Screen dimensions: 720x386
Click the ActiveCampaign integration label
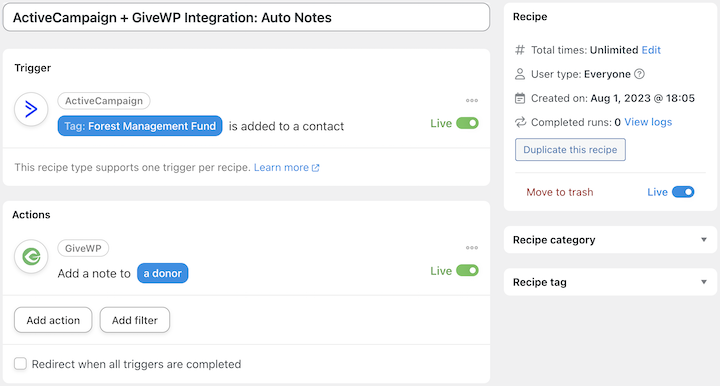(x=104, y=101)
